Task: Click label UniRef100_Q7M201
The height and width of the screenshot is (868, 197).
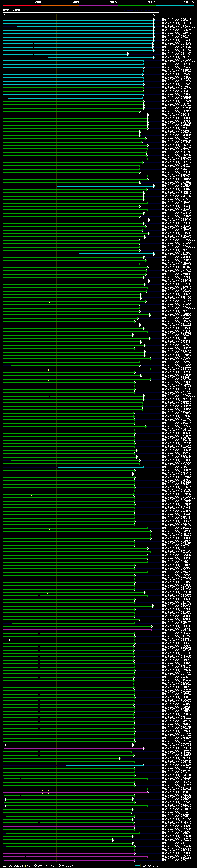Action: click(177, 758)
